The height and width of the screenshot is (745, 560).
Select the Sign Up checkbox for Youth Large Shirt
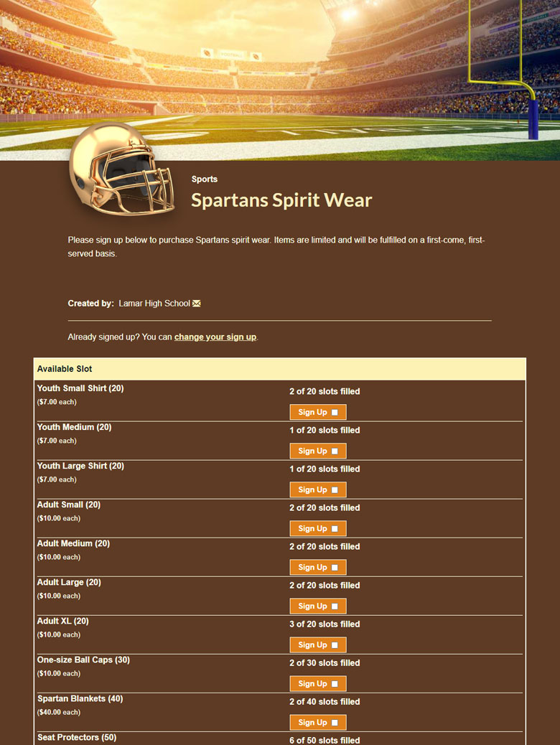(335, 490)
